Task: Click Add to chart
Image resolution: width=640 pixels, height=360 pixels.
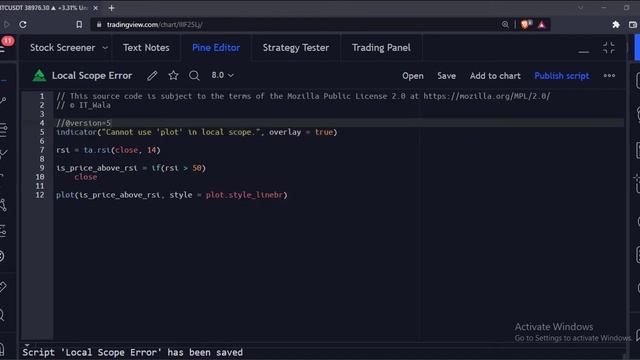Action: (495, 76)
